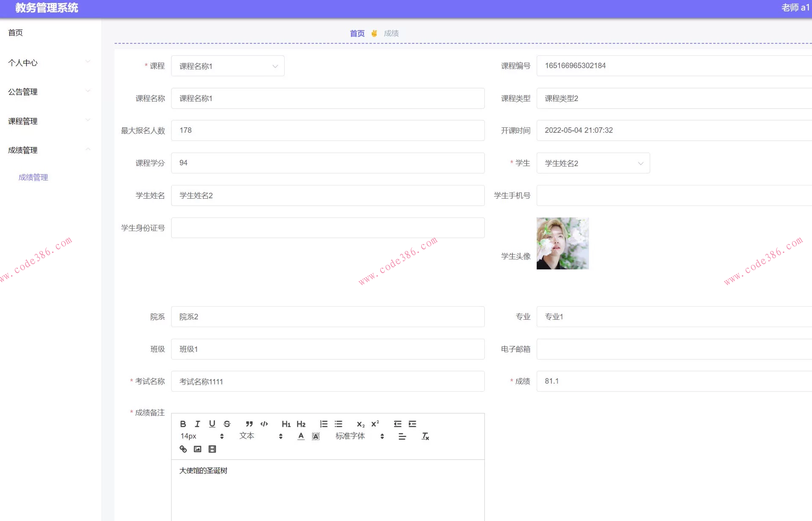Click the increase indent icon

tap(412, 424)
